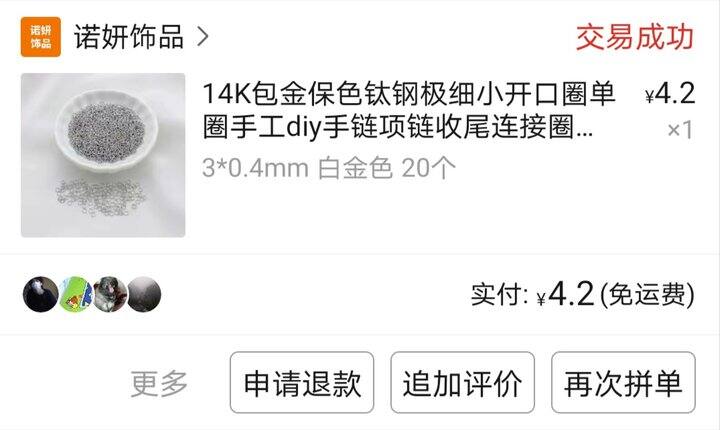The image size is (720, 430).
Task: Tap the fourth gray avatar
Action: click(144, 294)
